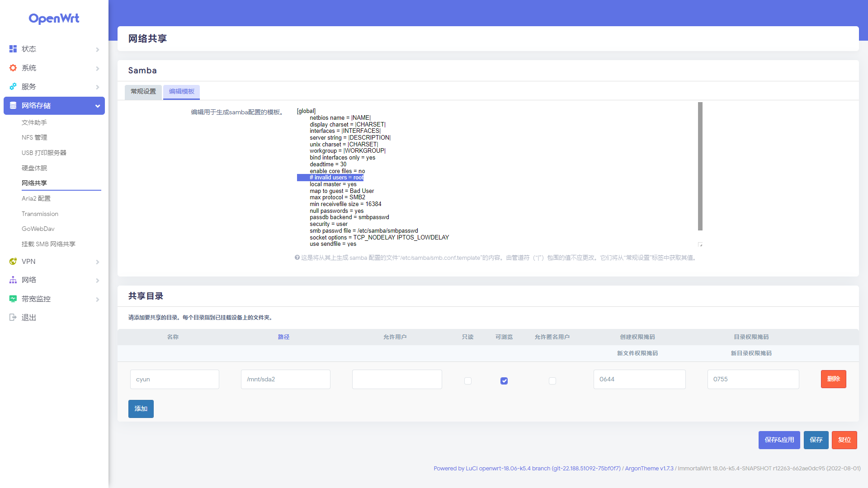Click the VPN icon

coord(13,261)
